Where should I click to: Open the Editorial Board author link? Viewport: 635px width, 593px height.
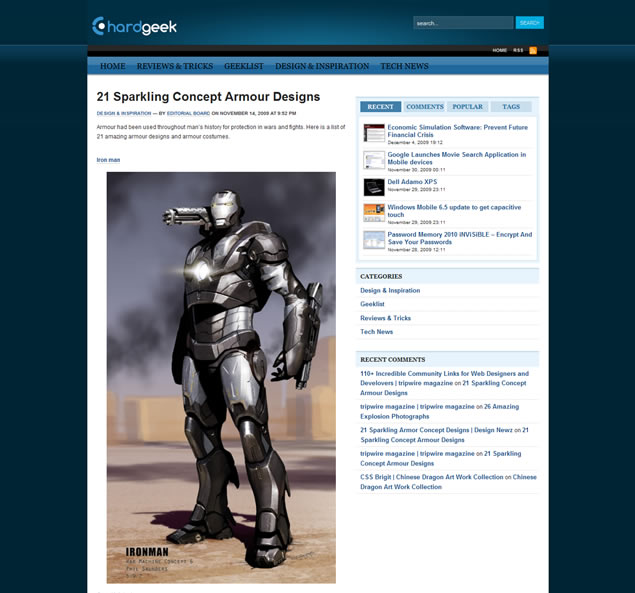click(188, 113)
